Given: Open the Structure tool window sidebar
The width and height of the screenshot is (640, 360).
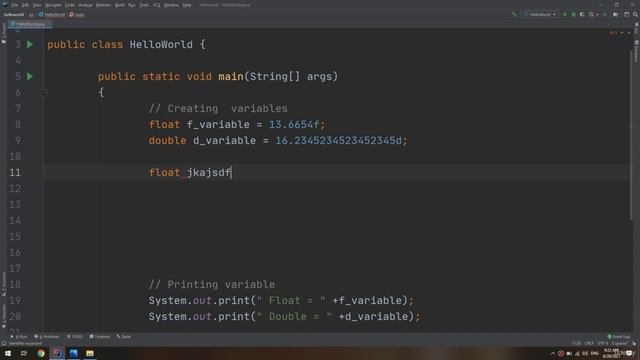Looking at the screenshot, I should pos(4,284).
